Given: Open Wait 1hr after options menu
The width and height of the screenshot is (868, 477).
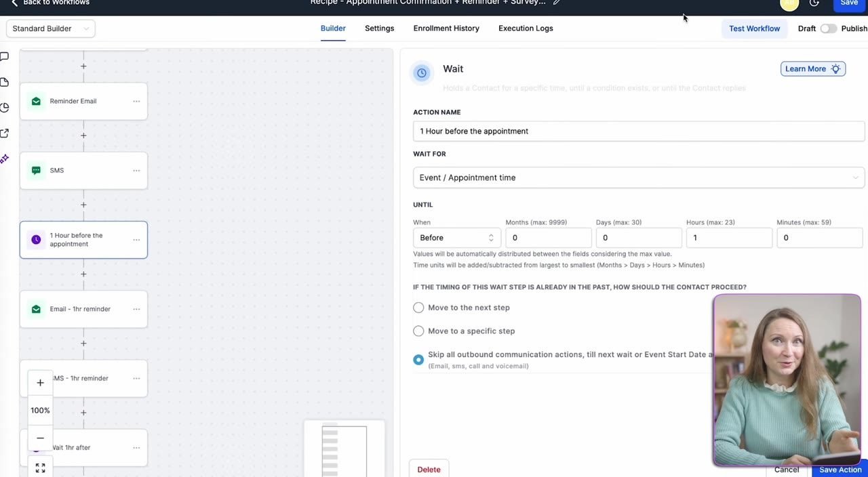Looking at the screenshot, I should pyautogui.click(x=136, y=448).
